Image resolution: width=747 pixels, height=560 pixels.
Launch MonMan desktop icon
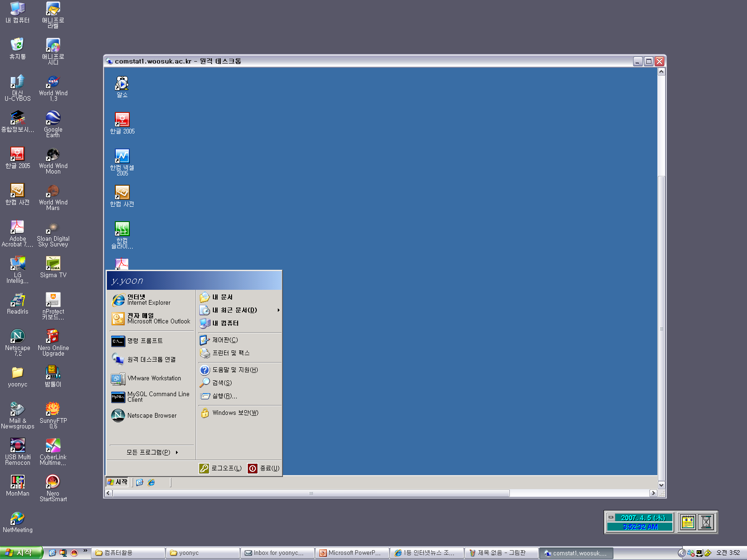pyautogui.click(x=18, y=485)
